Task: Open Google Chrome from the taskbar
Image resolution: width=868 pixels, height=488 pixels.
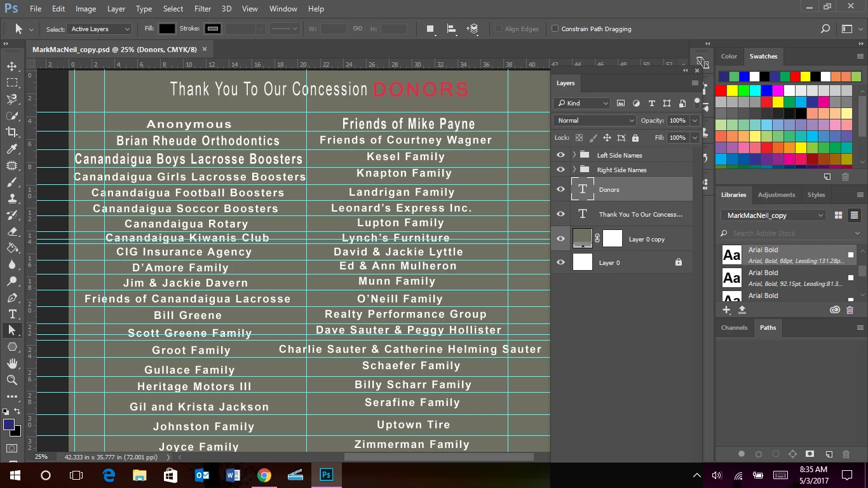Action: pyautogui.click(x=264, y=475)
